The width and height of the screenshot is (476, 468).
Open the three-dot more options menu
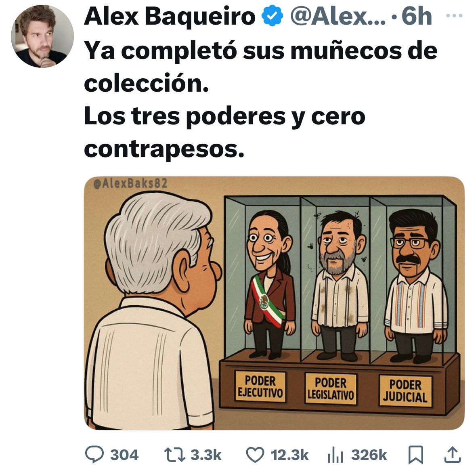point(454,15)
